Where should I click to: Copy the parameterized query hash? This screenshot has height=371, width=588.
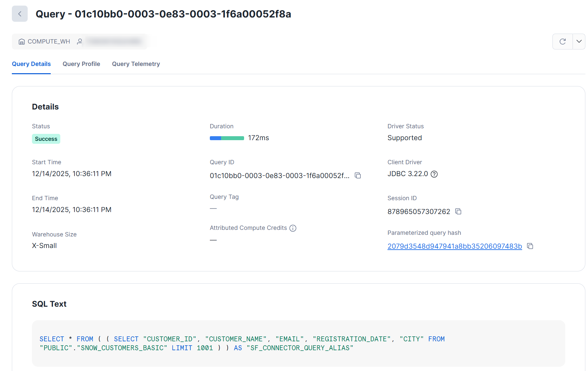pyautogui.click(x=530, y=246)
